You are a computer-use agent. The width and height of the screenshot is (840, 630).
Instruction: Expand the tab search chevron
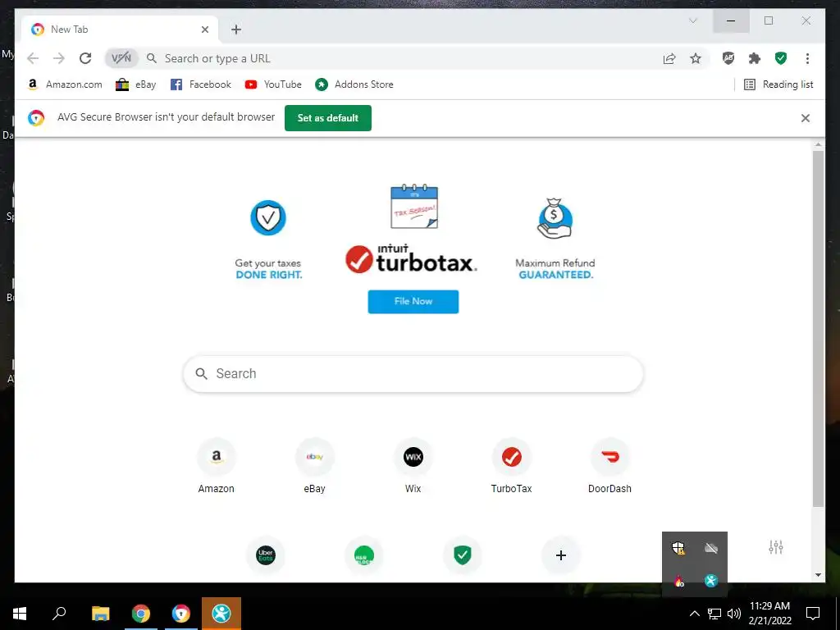(x=692, y=21)
